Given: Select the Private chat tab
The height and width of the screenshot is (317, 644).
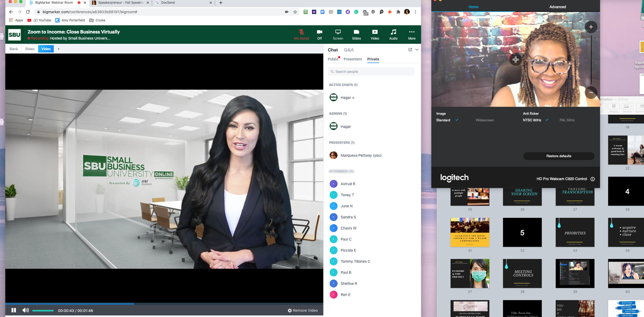Looking at the screenshot, I should click(373, 59).
